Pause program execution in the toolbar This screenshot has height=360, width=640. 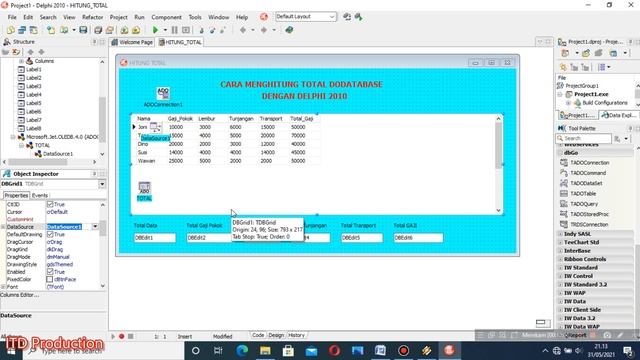click(174, 30)
